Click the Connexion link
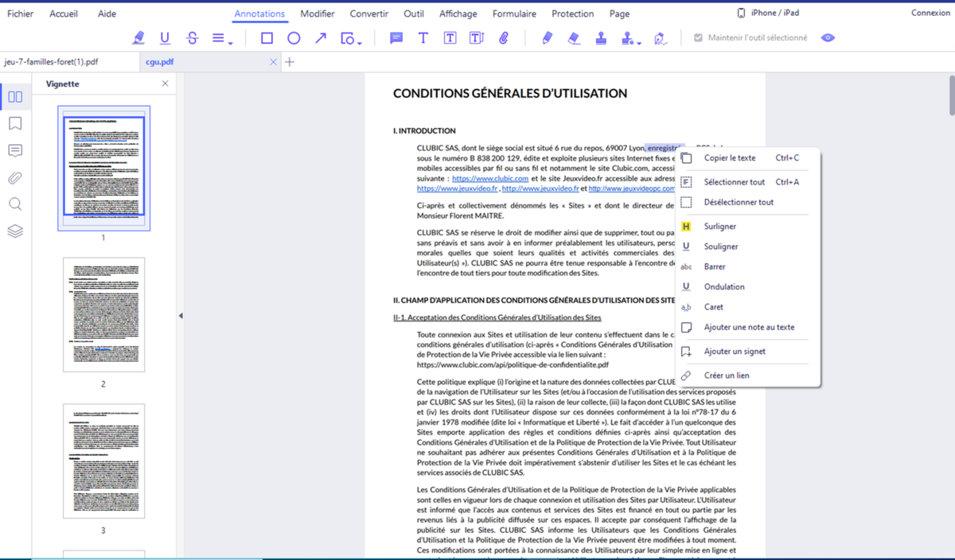Viewport: 955px width, 560px height. pos(930,13)
